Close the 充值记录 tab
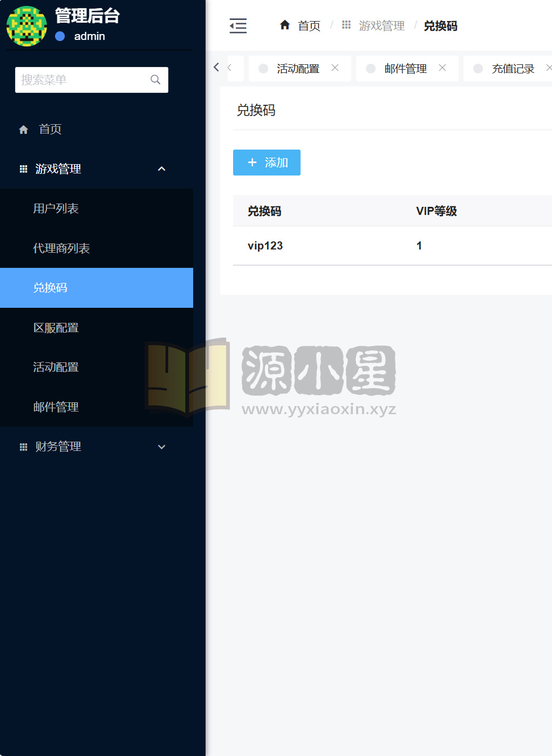The width and height of the screenshot is (552, 756). click(x=549, y=68)
